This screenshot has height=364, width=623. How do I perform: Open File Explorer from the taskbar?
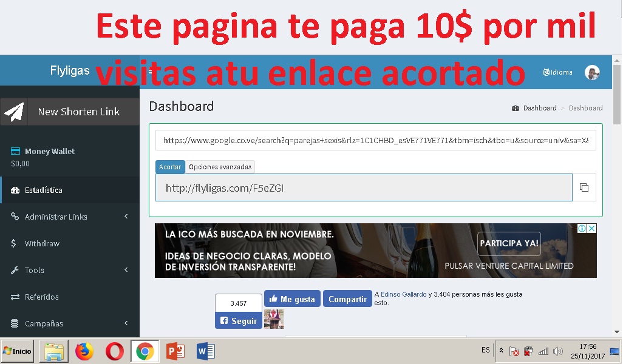pos(53,351)
